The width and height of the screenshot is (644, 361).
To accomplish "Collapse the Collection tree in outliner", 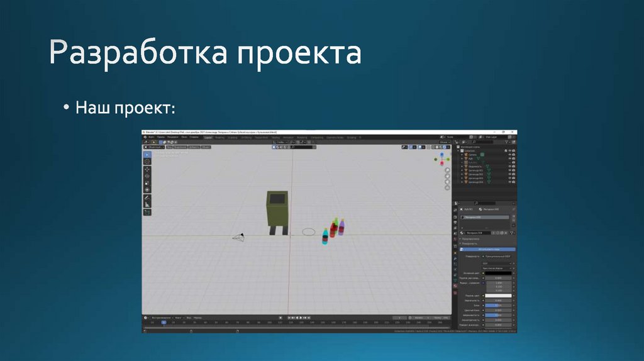I will tap(458, 151).
